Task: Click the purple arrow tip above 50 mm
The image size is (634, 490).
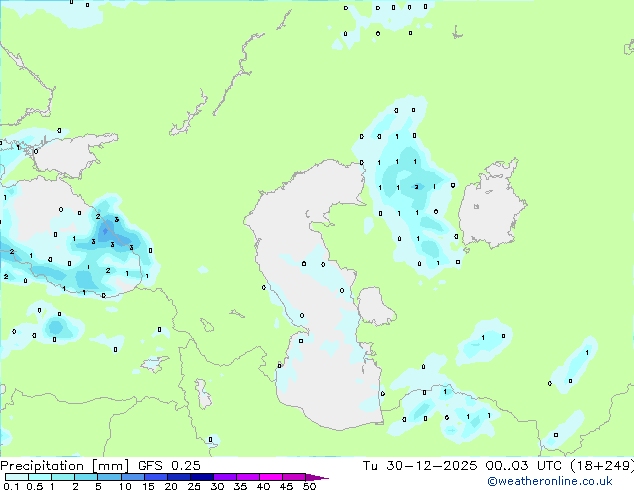Action: (317, 477)
